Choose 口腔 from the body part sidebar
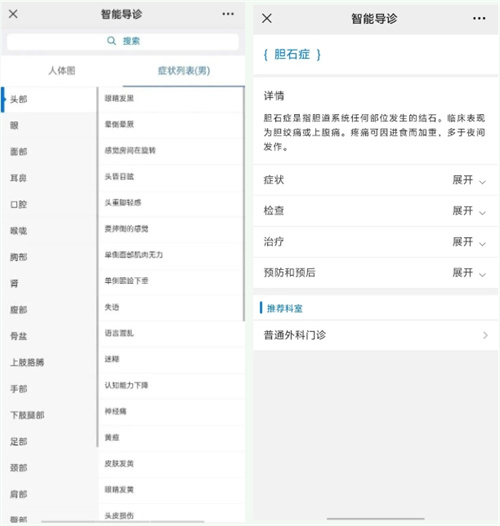This screenshot has width=500, height=526. pos(49,204)
